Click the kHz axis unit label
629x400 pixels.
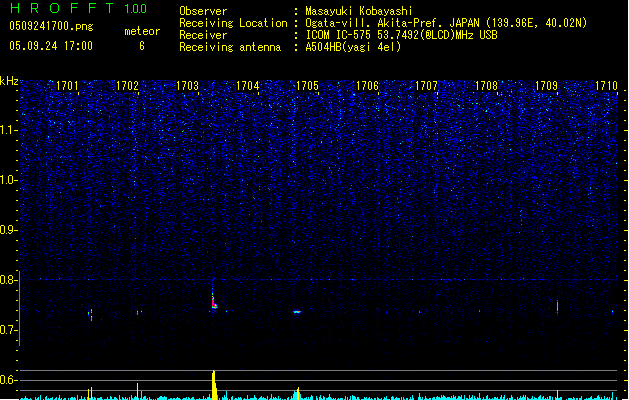[9, 81]
